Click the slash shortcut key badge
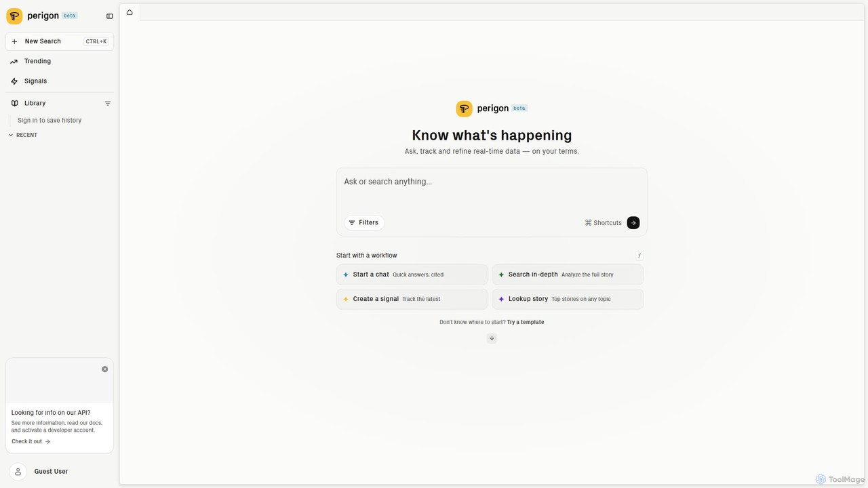868x488 pixels. point(639,256)
